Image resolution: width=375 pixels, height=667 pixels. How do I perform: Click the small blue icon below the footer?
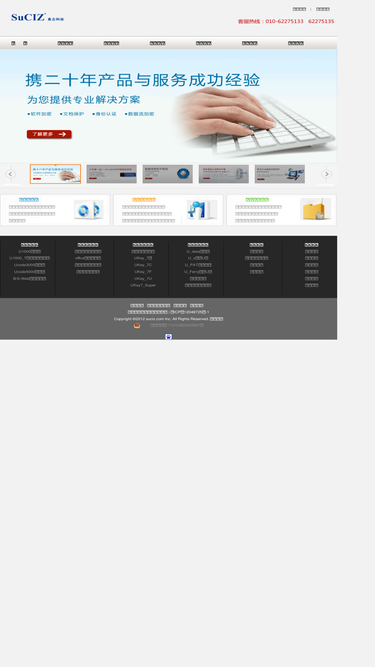click(168, 336)
